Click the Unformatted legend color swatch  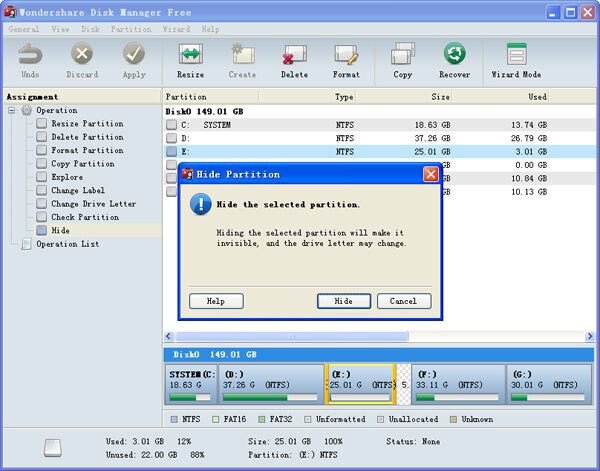307,419
